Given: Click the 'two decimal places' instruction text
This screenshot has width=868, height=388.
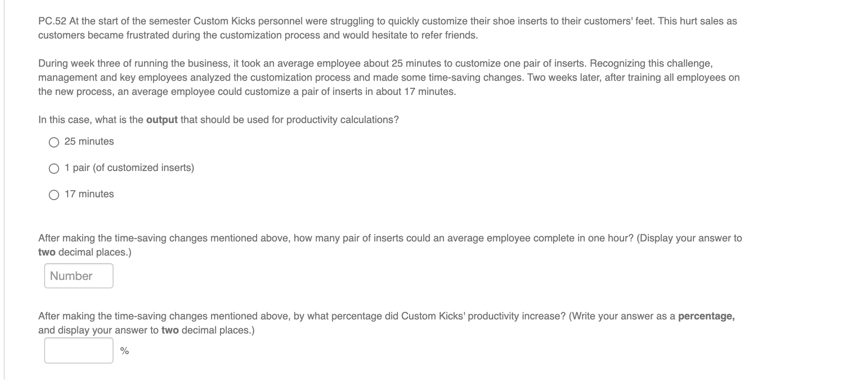Looking at the screenshot, I should pyautogui.click(x=84, y=252).
